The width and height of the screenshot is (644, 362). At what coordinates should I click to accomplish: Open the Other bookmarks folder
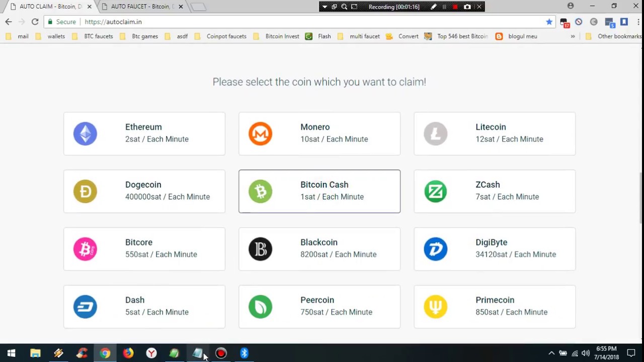[x=613, y=36]
